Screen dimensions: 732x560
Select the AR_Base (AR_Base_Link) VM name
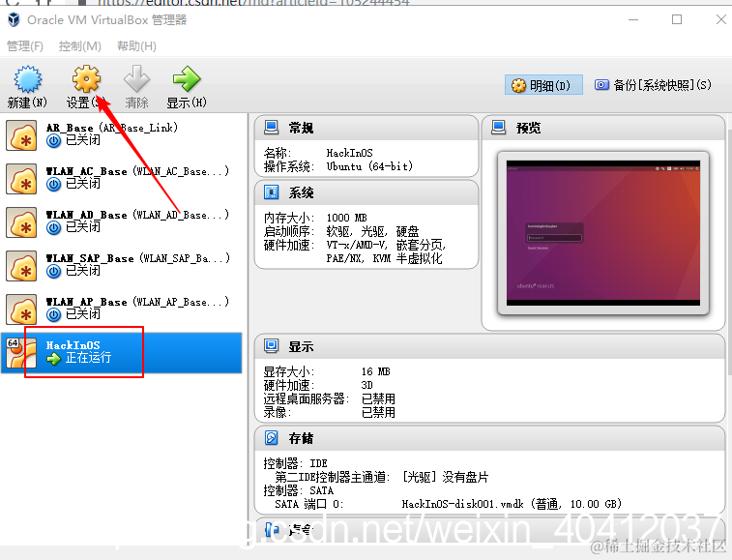tap(112, 128)
